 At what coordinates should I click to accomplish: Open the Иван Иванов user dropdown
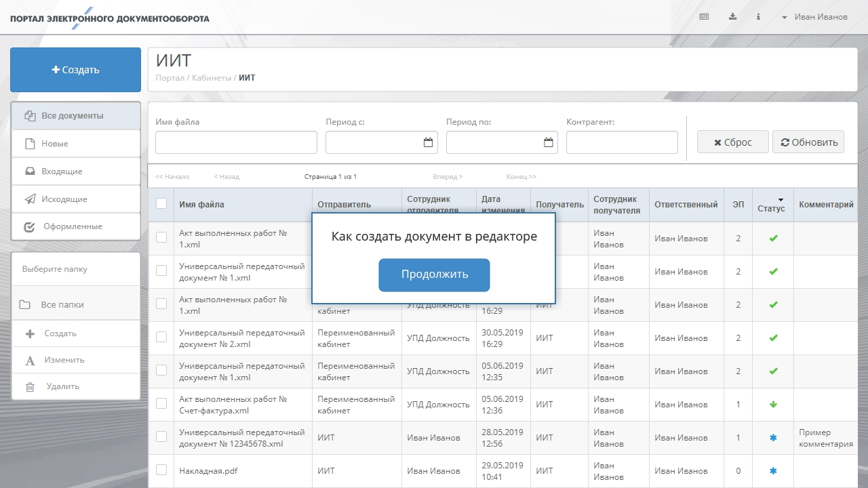(814, 17)
